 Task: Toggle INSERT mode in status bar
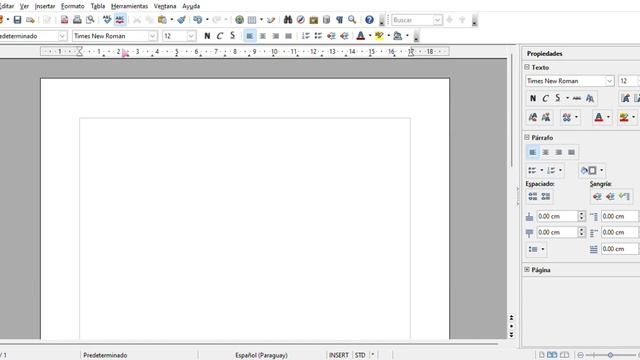click(x=339, y=355)
